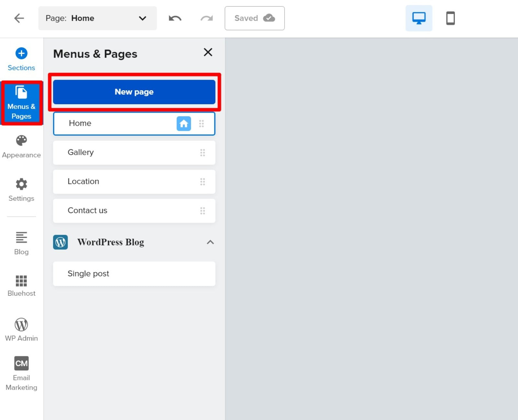Open the Blog panel icon

click(x=21, y=241)
